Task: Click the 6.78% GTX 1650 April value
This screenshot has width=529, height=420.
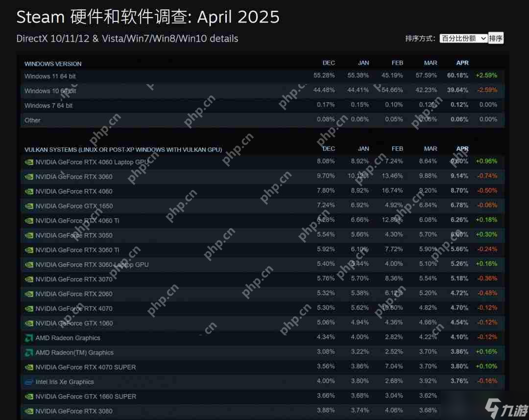Action: [x=459, y=205]
